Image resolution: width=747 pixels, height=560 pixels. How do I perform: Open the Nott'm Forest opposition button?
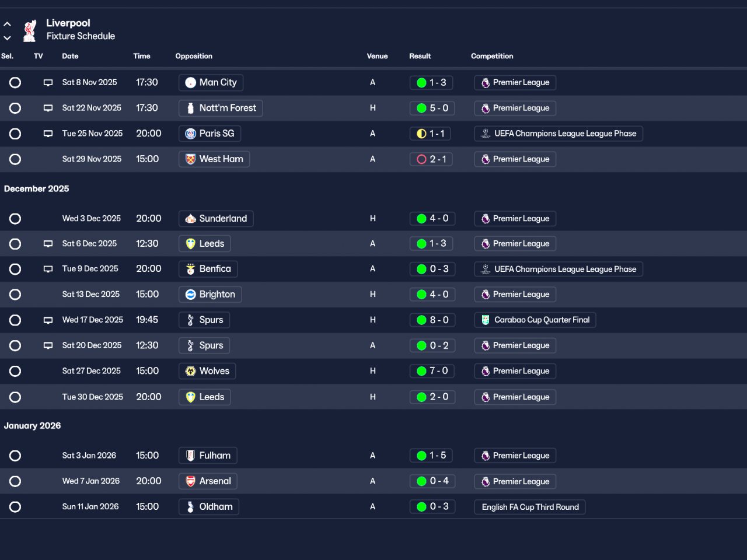[x=221, y=108]
